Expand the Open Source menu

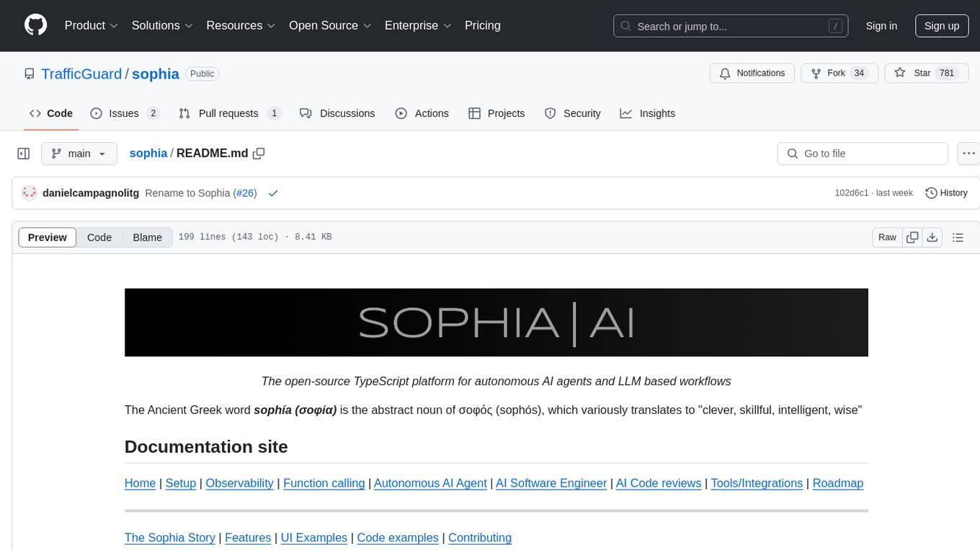click(330, 25)
